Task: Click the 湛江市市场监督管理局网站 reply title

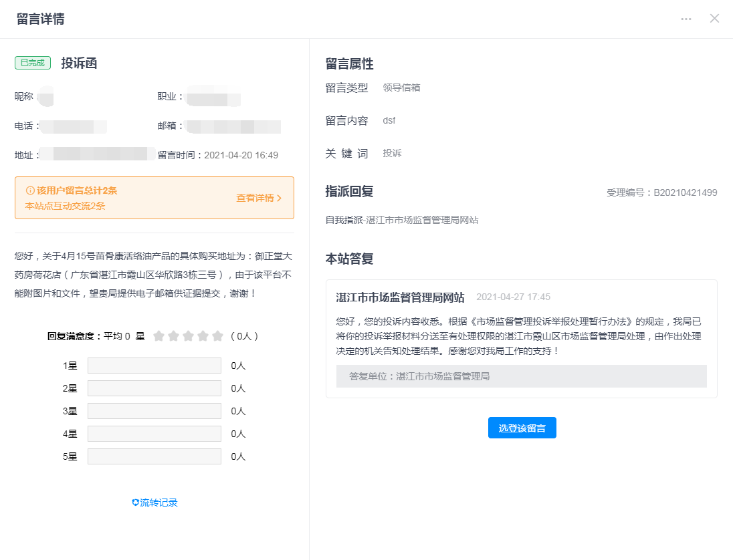Action: [400, 297]
